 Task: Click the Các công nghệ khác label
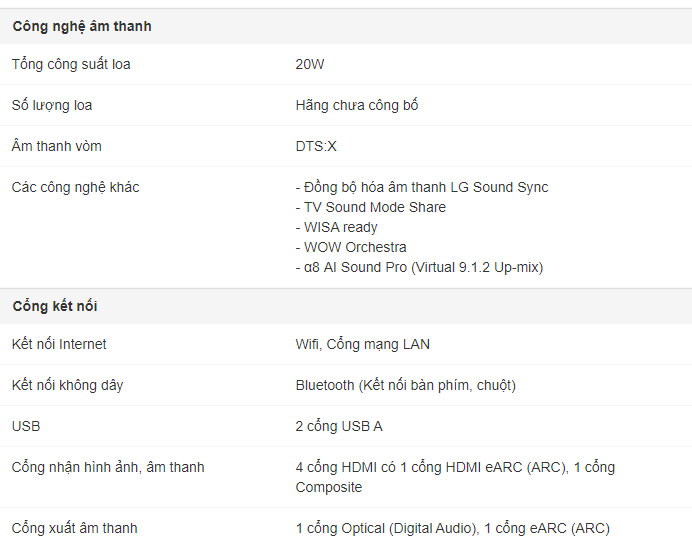pos(75,188)
